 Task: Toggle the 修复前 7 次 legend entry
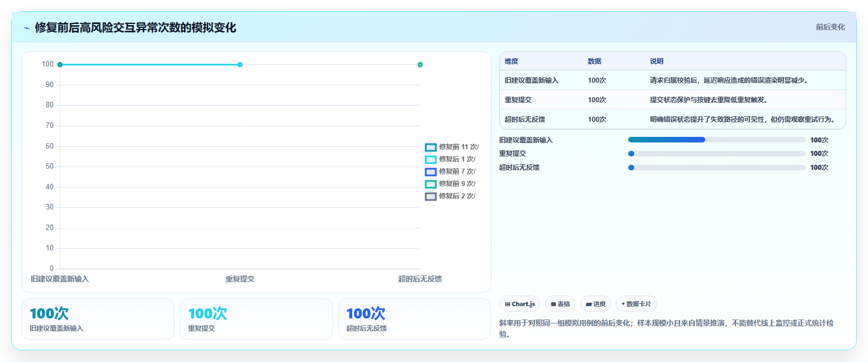click(450, 172)
